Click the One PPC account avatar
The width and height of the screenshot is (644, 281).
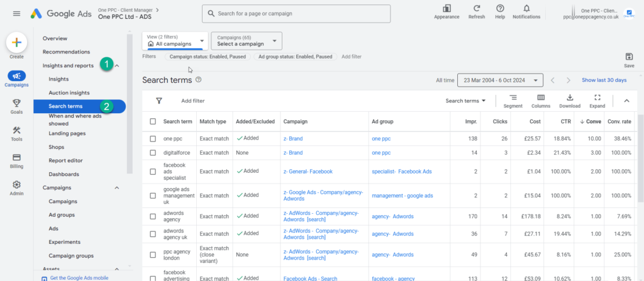tap(629, 14)
